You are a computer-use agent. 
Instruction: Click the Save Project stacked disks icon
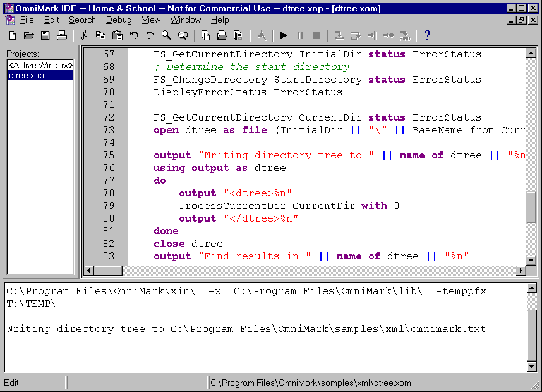(x=239, y=35)
